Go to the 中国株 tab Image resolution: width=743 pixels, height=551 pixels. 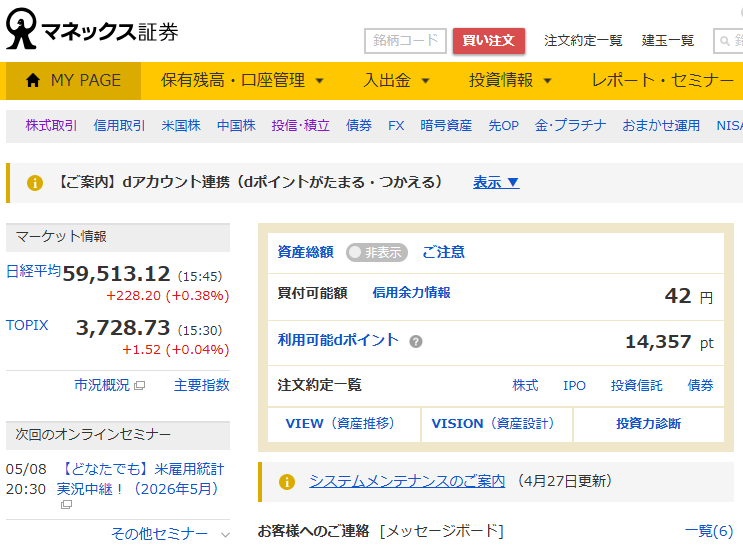click(236, 126)
